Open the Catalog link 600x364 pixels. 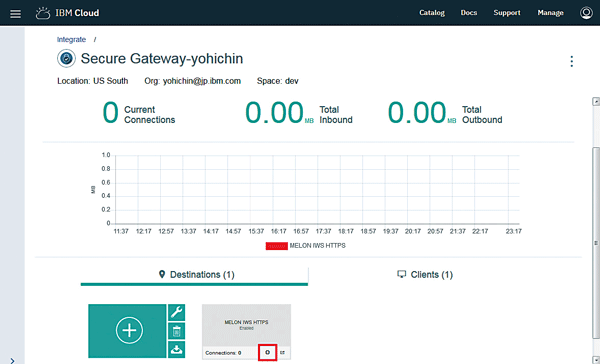pos(432,13)
